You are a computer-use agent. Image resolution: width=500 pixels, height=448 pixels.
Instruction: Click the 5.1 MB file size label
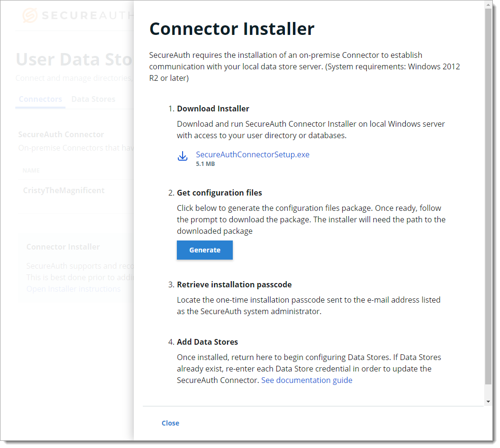coord(204,164)
